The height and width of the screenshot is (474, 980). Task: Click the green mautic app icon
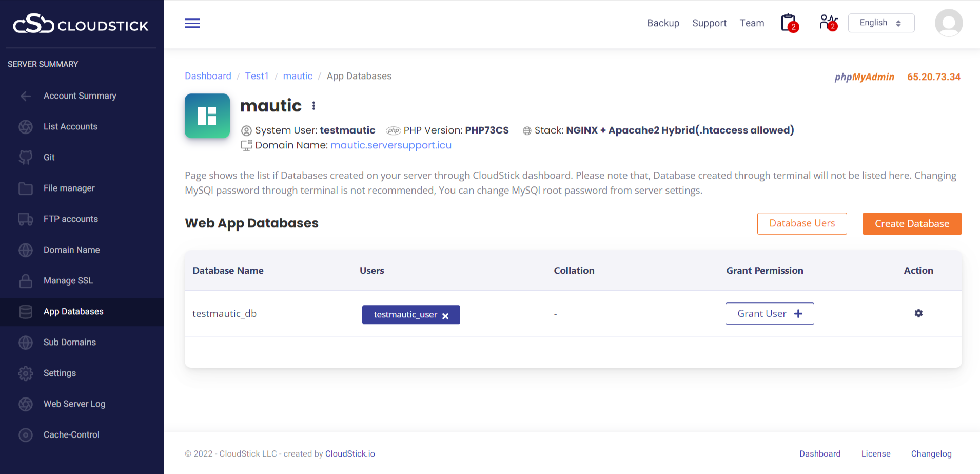click(x=207, y=116)
